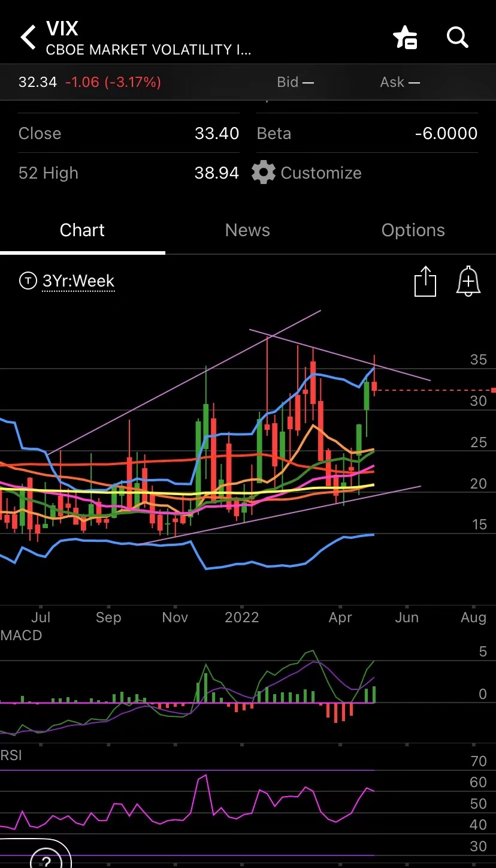Tap the Close row label
496x868 pixels.
point(40,133)
